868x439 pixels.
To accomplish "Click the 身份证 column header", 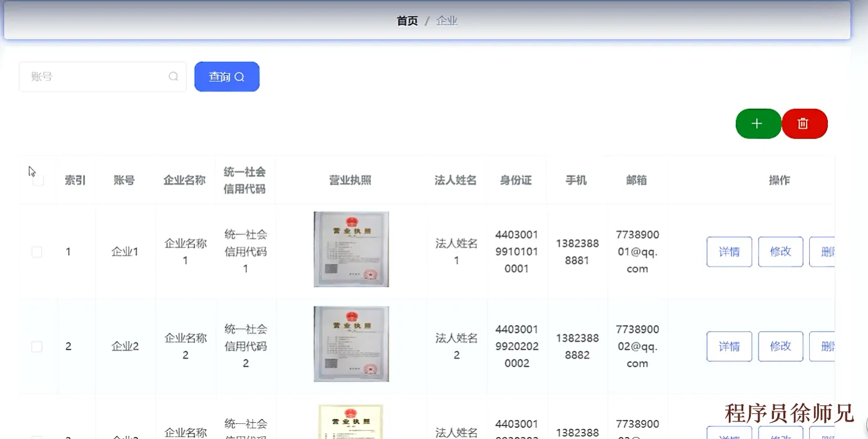I will pyautogui.click(x=516, y=180).
